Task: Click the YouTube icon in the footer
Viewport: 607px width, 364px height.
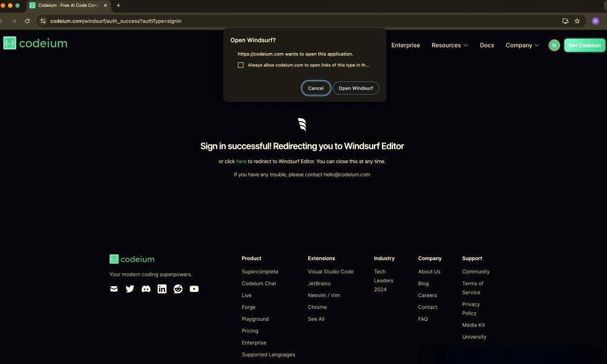Action: [194, 289]
